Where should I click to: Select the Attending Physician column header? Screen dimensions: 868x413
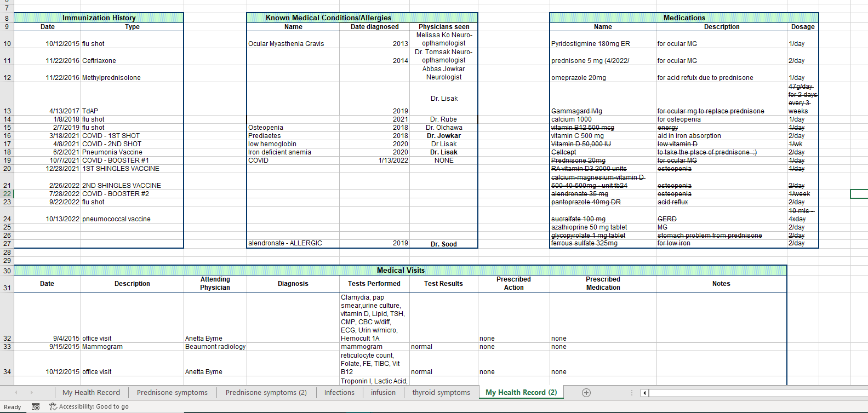pos(215,283)
